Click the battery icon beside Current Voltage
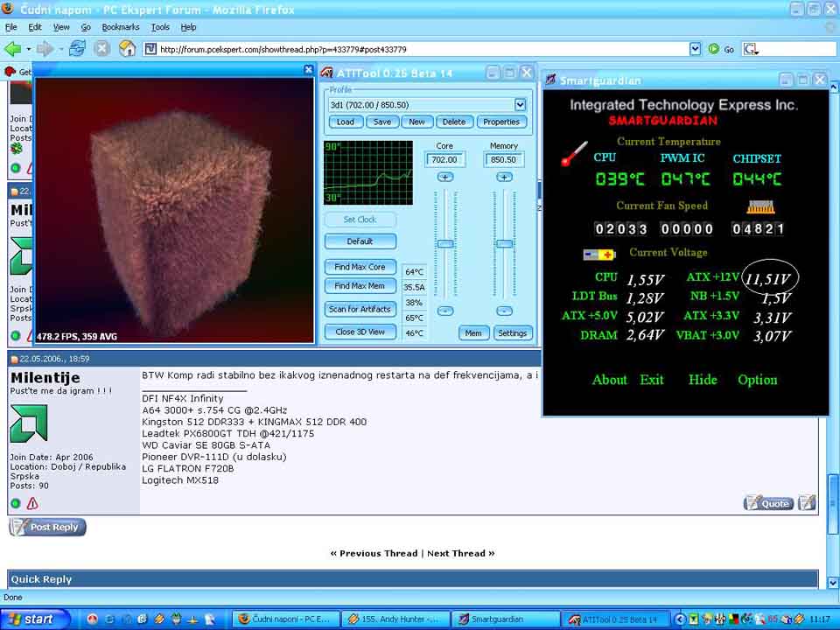840x630 pixels. pos(599,255)
